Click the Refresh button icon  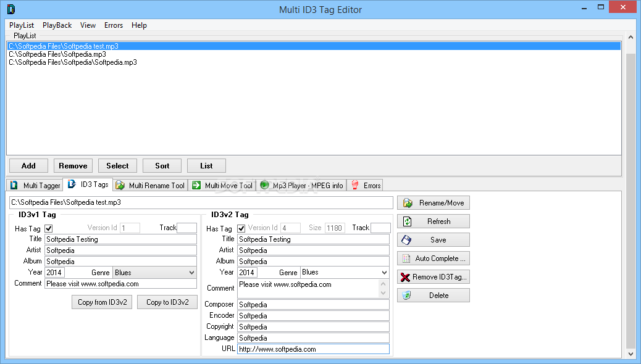coord(408,221)
